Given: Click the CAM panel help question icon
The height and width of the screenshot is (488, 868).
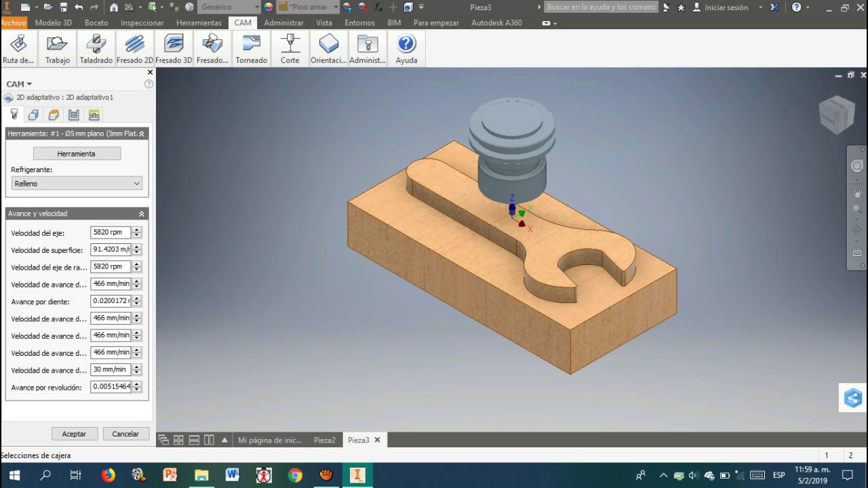Looking at the screenshot, I should [149, 84].
